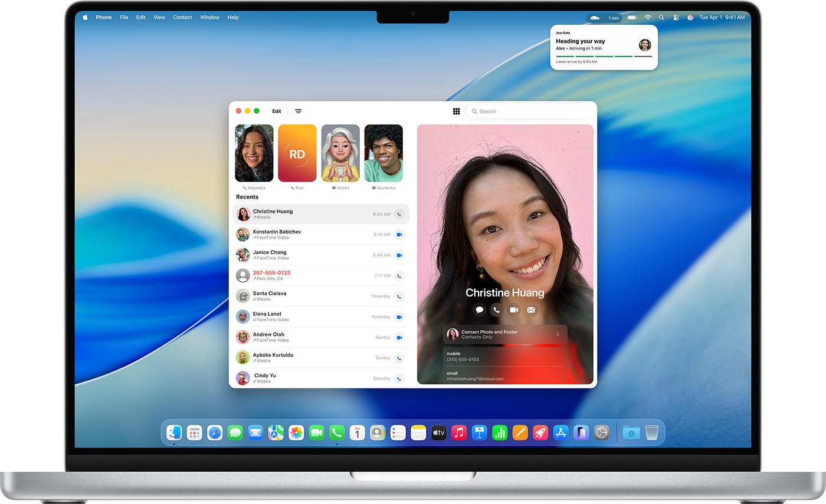Viewport: 826px width, 504px height.
Task: Click the Edit button in toolbar
Action: point(276,111)
